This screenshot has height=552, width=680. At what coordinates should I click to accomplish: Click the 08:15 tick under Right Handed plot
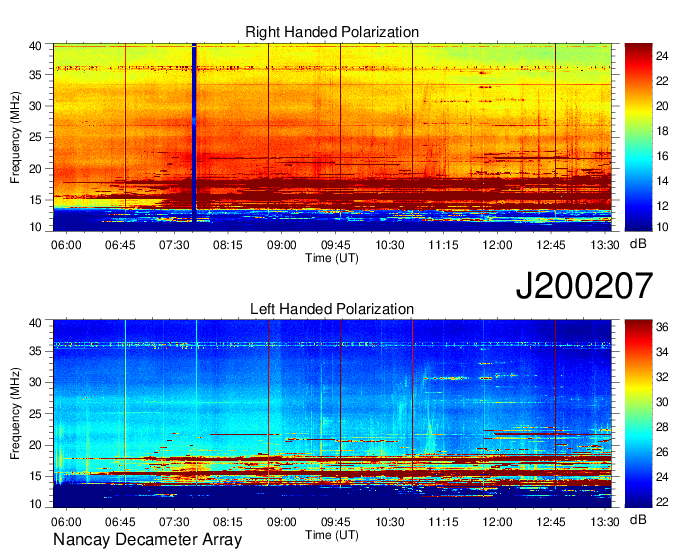(x=228, y=245)
